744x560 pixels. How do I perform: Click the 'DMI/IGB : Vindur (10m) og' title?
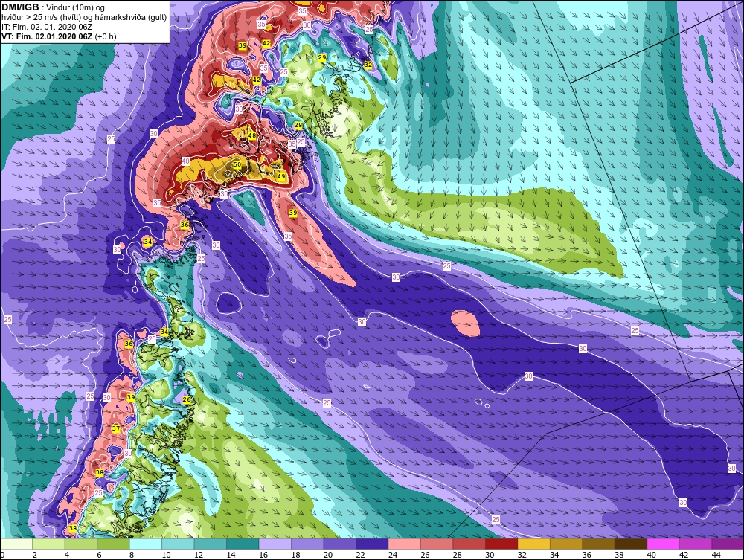[x=53, y=7]
